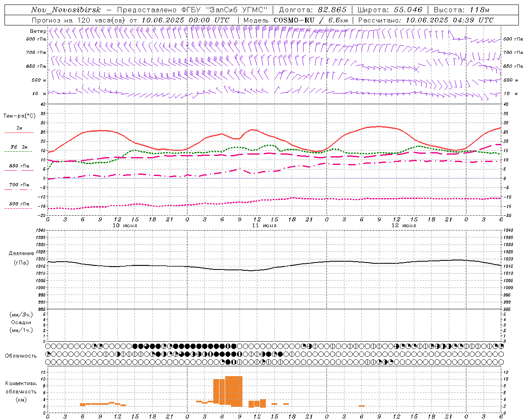Screen dimensions: 525x420
Task: Select the '2м' temperature legend entry
Action: click(x=19, y=128)
